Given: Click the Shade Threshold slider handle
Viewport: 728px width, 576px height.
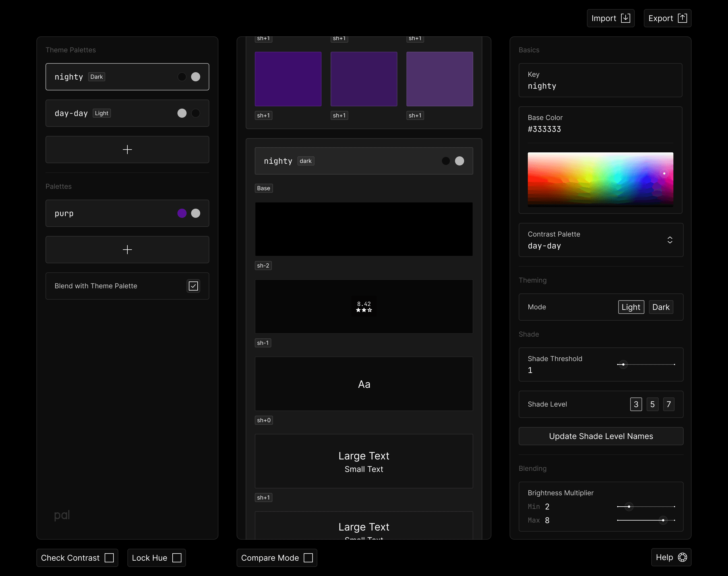Looking at the screenshot, I should [x=623, y=364].
